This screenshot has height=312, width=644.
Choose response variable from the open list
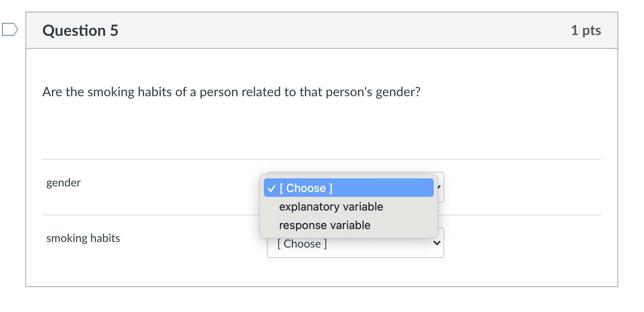[325, 225]
